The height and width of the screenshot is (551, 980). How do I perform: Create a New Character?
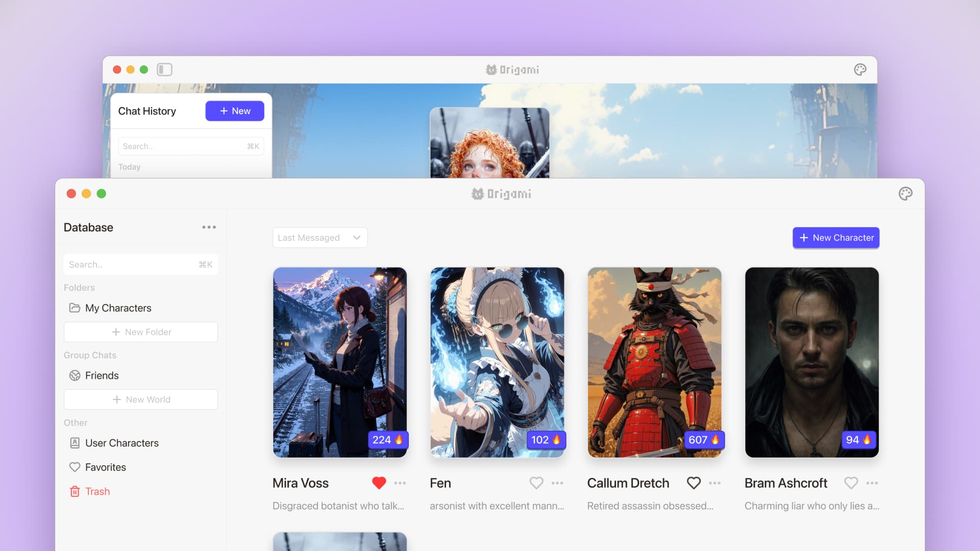836,238
